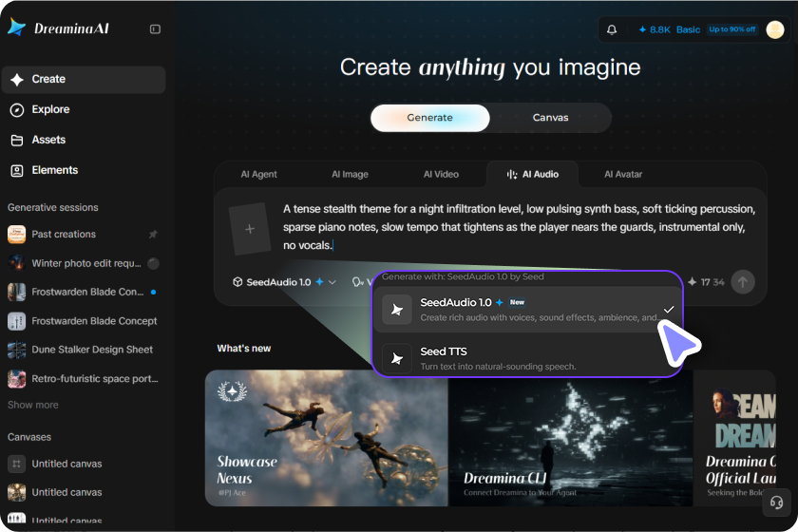Submit prompt with the up-arrow button
The height and width of the screenshot is (532, 798).
(x=743, y=282)
